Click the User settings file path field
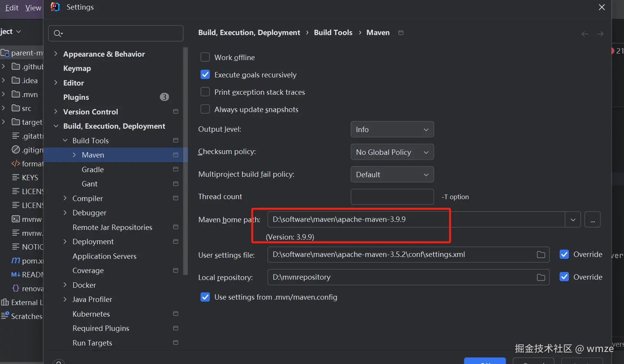Screen dimensions: 624x364 pyautogui.click(x=408, y=255)
